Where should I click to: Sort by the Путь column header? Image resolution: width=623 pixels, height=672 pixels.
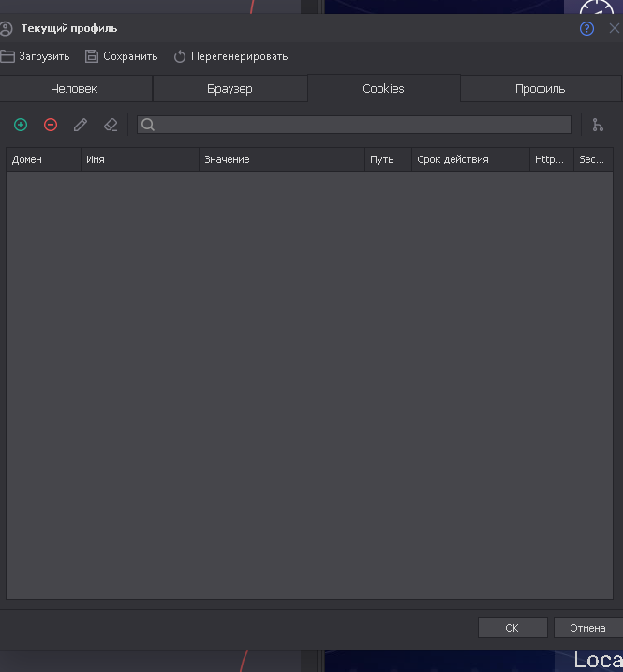(389, 159)
